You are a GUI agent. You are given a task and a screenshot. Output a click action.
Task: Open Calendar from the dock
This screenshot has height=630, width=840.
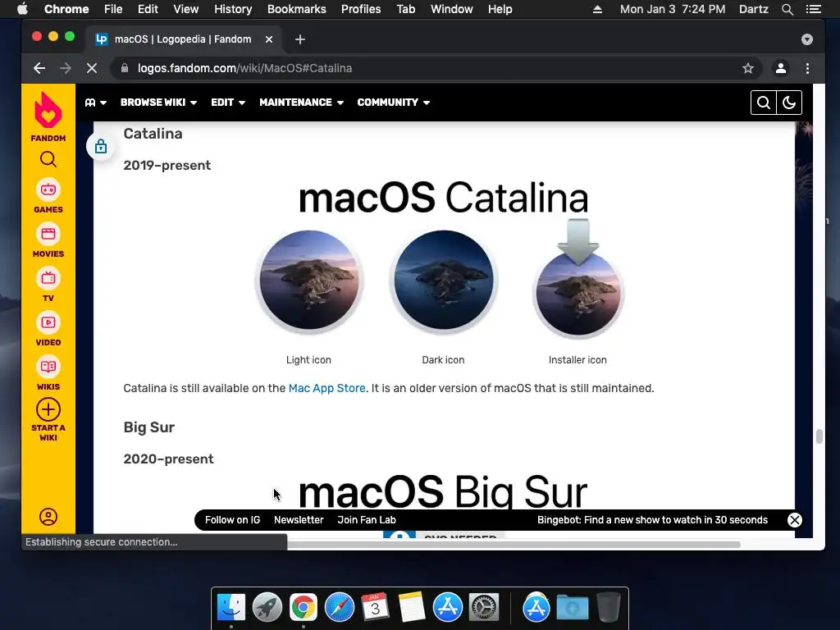[375, 607]
